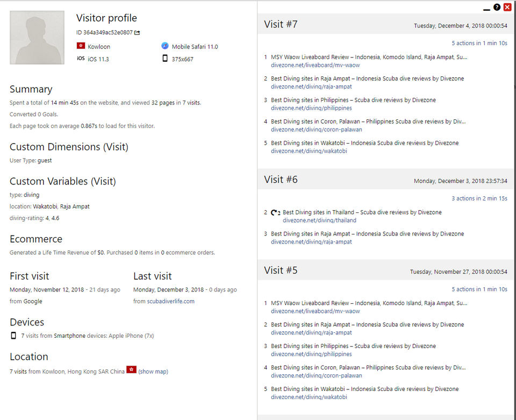Click the visitor avatar placeholder image

click(37, 38)
